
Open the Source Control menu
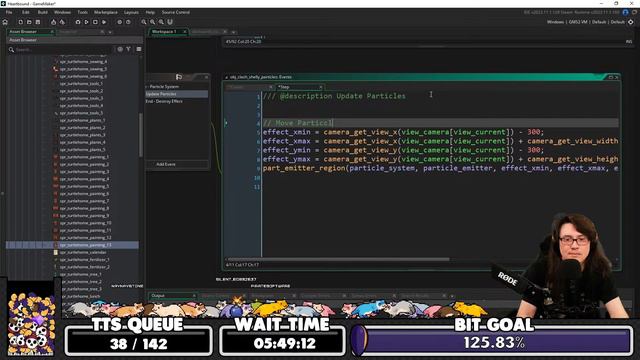point(176,12)
